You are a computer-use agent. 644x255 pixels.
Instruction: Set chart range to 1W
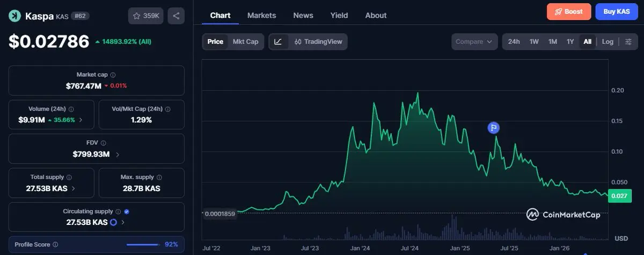534,41
